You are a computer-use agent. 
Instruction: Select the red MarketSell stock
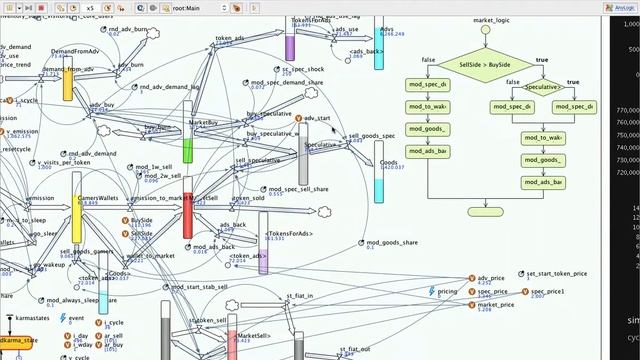click(x=188, y=207)
